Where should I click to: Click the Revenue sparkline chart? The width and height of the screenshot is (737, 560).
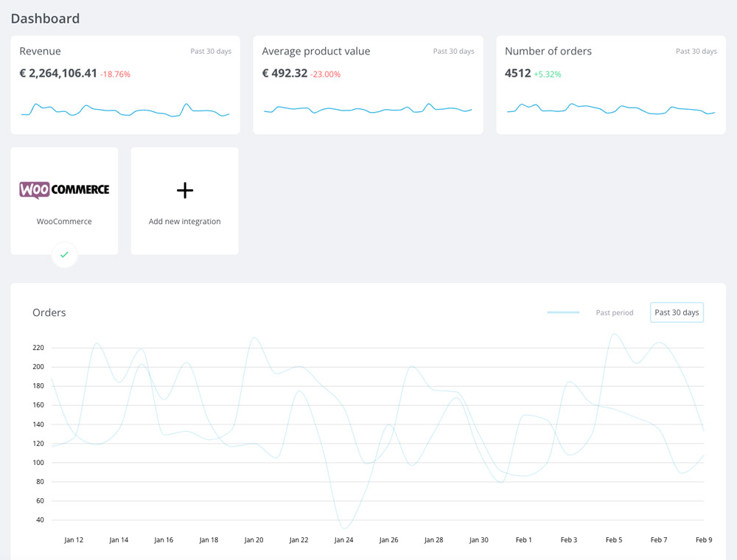(x=125, y=110)
